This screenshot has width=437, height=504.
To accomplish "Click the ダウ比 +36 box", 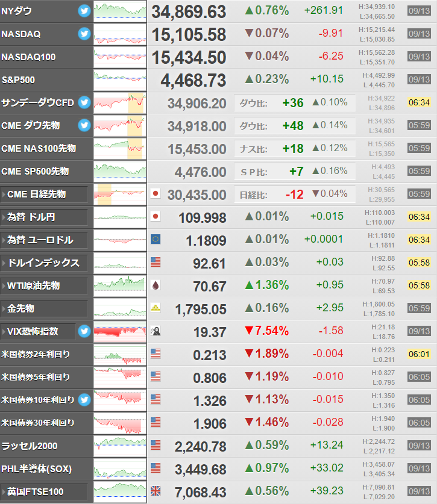I will pos(295,103).
